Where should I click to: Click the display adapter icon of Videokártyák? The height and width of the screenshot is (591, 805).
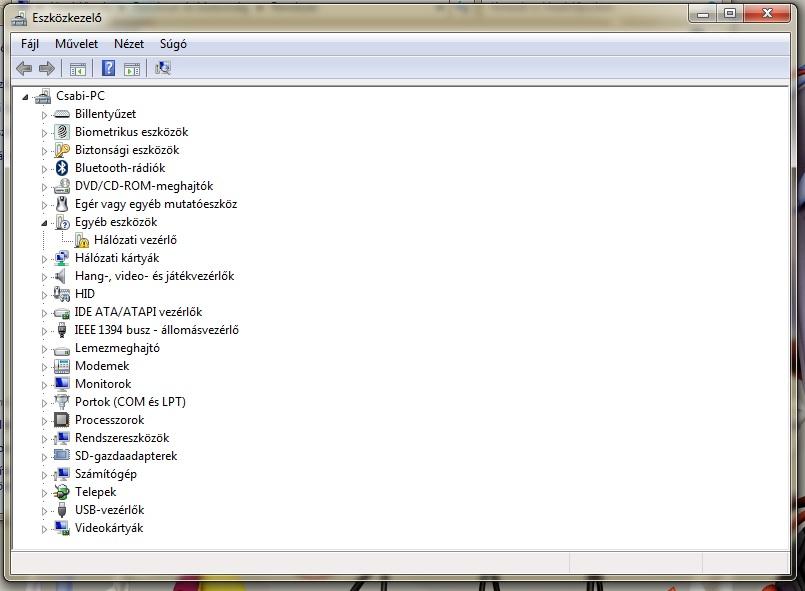[x=62, y=528]
